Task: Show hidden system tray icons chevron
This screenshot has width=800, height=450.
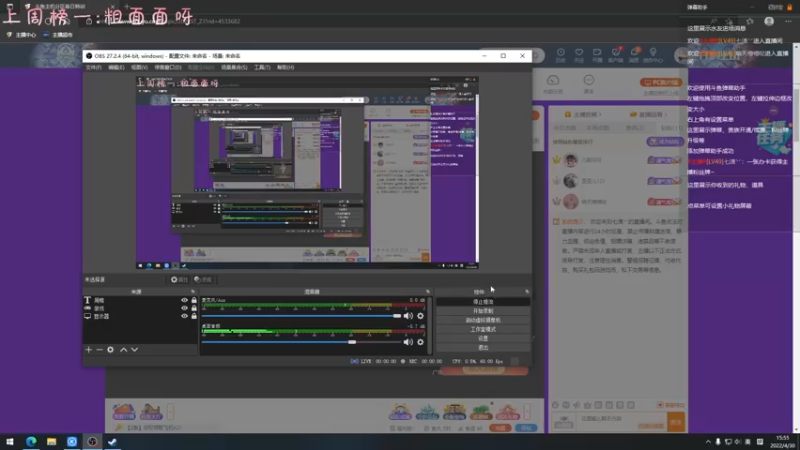Action: (x=708, y=442)
